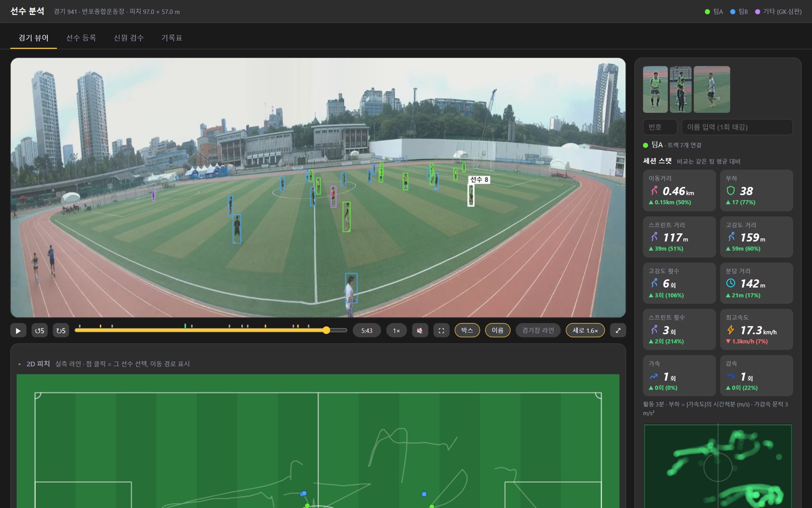The height and width of the screenshot is (508, 812).
Task: Open the 기록표 tab
Action: [172, 38]
